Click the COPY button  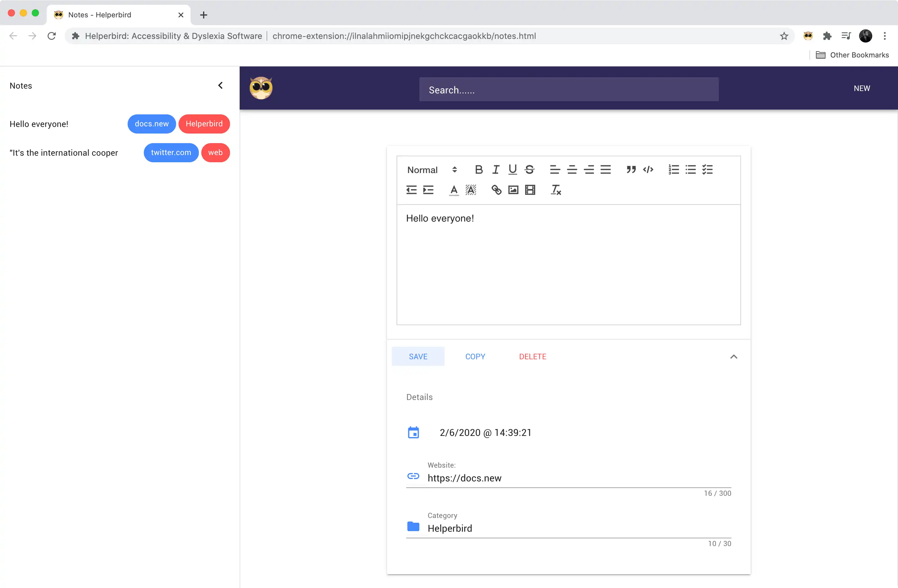[x=475, y=356]
